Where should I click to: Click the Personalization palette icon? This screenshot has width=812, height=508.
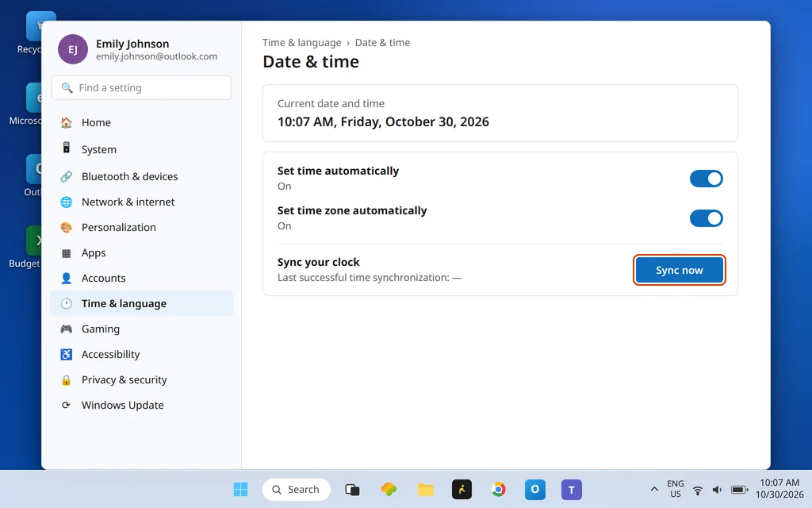[x=67, y=228]
